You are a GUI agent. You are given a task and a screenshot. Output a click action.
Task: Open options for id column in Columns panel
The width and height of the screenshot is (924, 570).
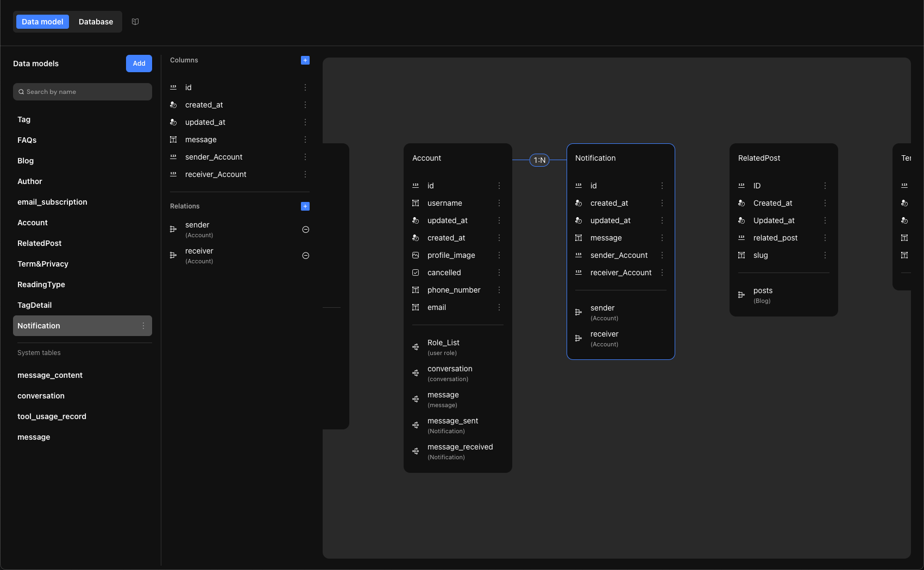305,87
